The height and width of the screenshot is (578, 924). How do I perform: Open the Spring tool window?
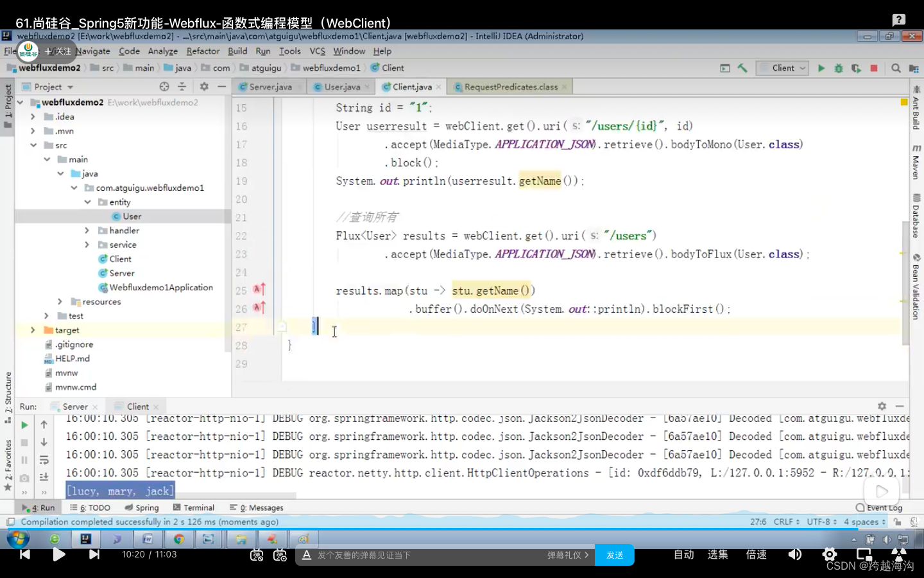click(142, 507)
